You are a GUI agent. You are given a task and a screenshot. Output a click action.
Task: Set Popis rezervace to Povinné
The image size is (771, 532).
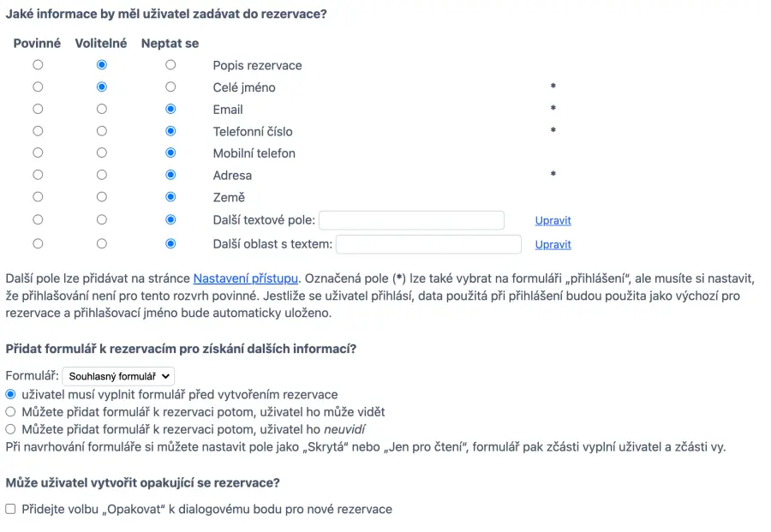click(x=38, y=65)
